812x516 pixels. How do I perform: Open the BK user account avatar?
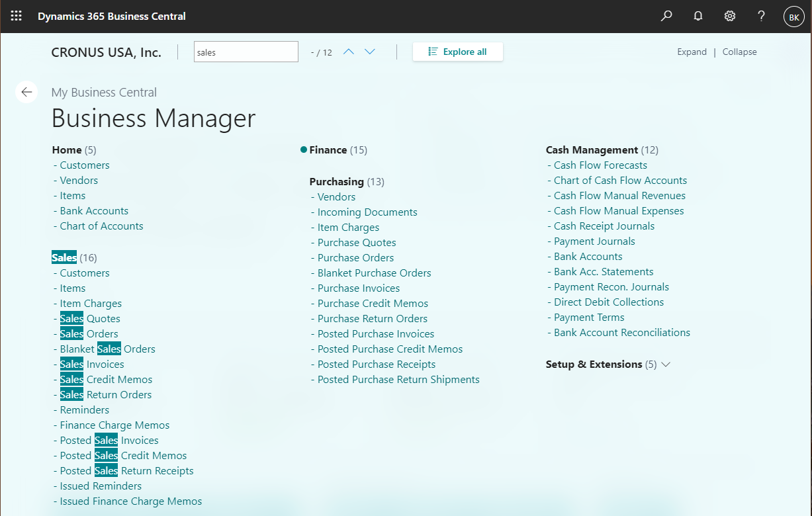tap(793, 17)
